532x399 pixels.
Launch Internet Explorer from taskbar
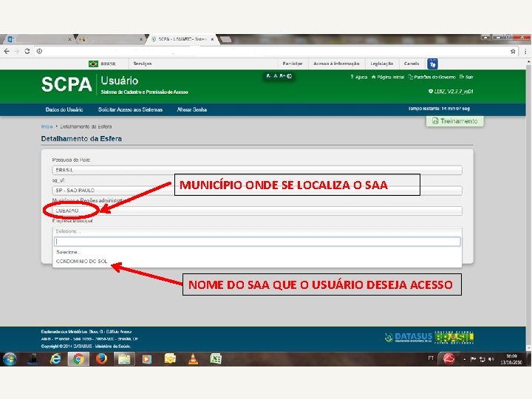click(55, 359)
